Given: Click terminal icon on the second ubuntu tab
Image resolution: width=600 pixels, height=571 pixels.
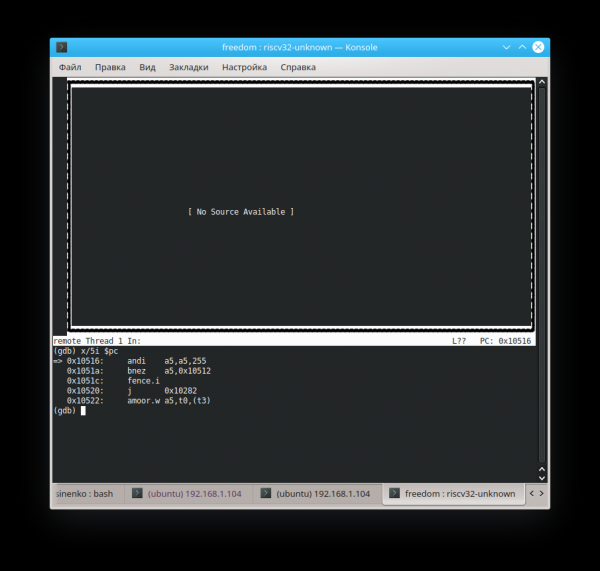Looking at the screenshot, I should (266, 494).
